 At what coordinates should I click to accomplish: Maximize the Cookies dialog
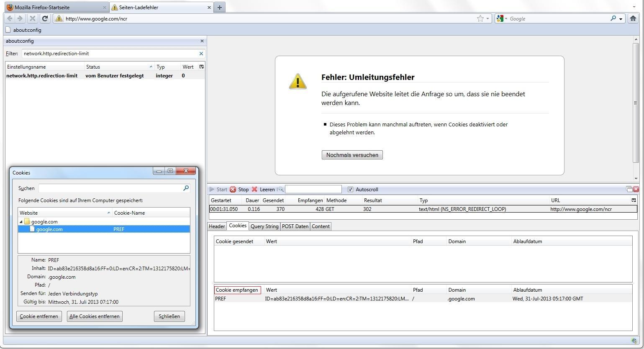click(170, 171)
